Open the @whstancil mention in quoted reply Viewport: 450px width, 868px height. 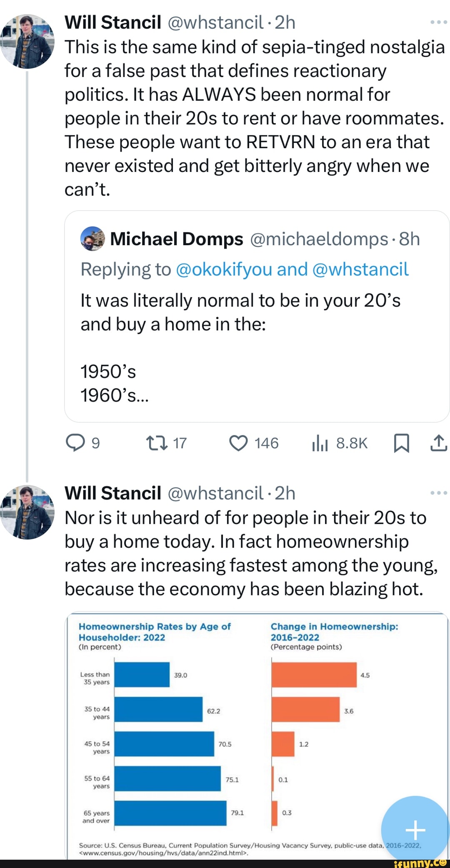(x=360, y=269)
